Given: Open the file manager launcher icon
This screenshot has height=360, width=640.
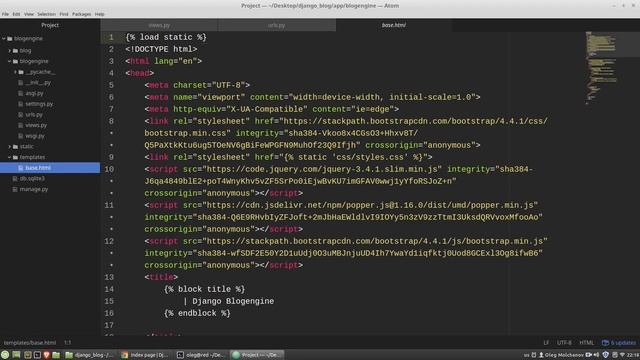Looking at the screenshot, I should pos(56,355).
